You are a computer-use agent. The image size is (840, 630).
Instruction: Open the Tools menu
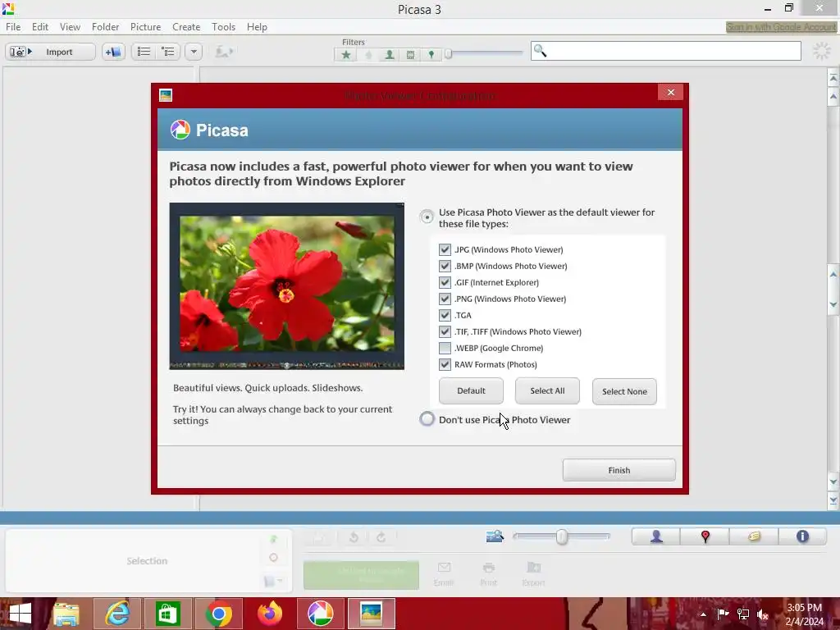pyautogui.click(x=223, y=27)
